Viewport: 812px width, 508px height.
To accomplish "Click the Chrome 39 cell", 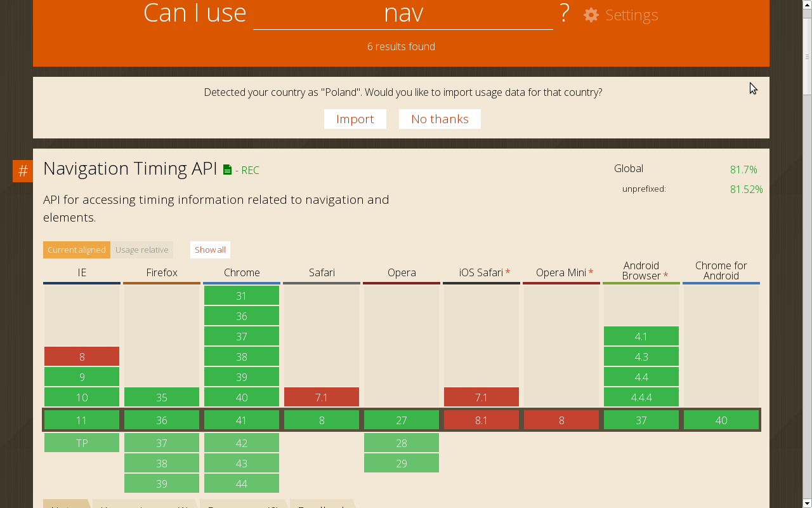I will coord(242,377).
